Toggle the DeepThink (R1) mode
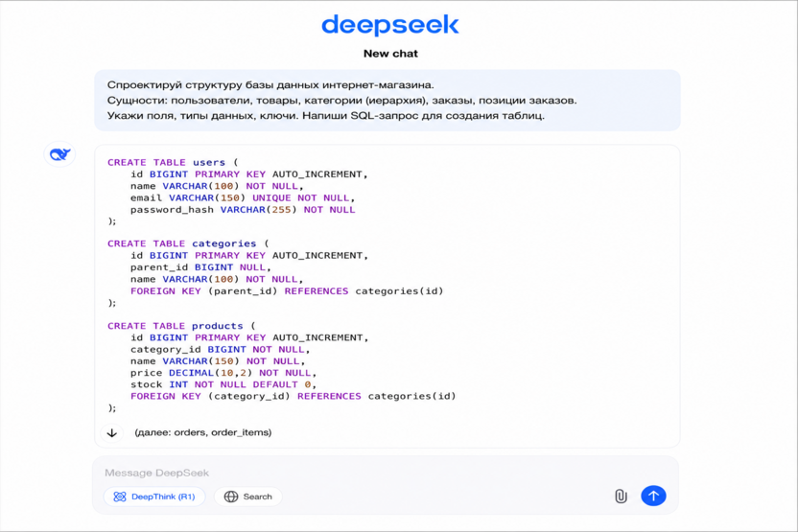The image size is (798, 532). (x=154, y=497)
